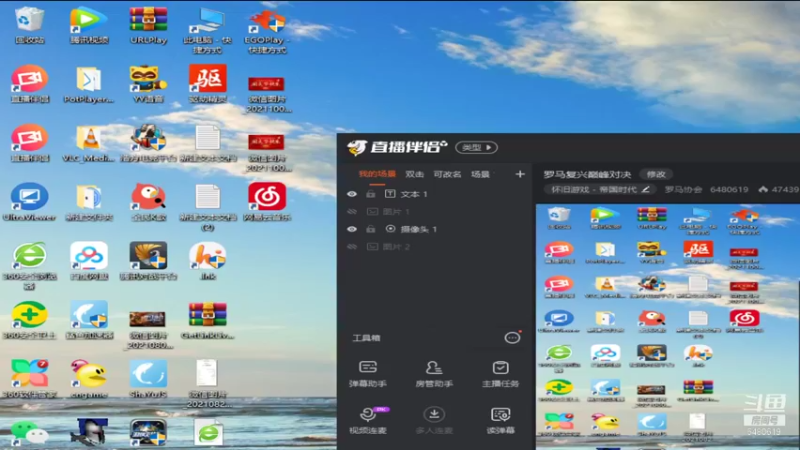The height and width of the screenshot is (450, 800).
Task: Open the 读弹幕 tool
Action: pyautogui.click(x=501, y=420)
